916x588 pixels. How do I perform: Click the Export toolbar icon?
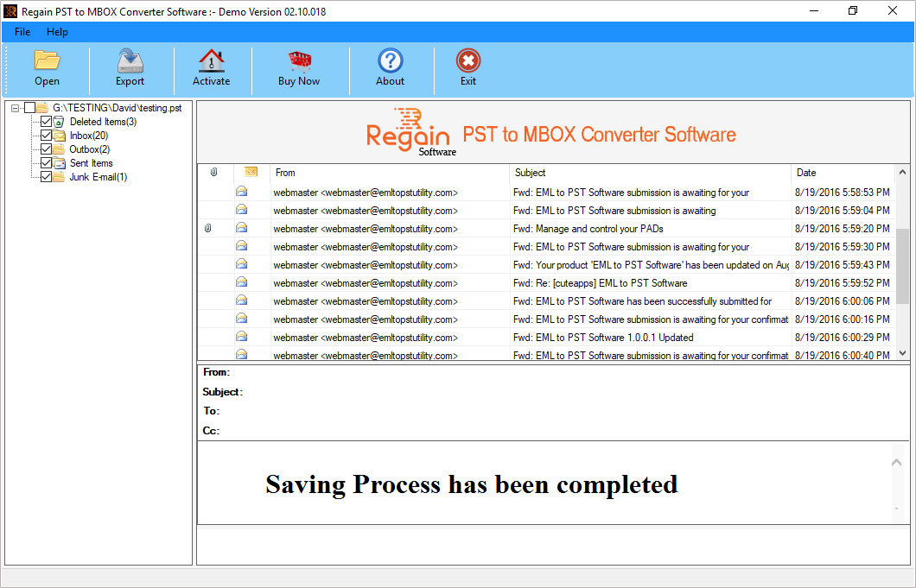click(x=130, y=60)
